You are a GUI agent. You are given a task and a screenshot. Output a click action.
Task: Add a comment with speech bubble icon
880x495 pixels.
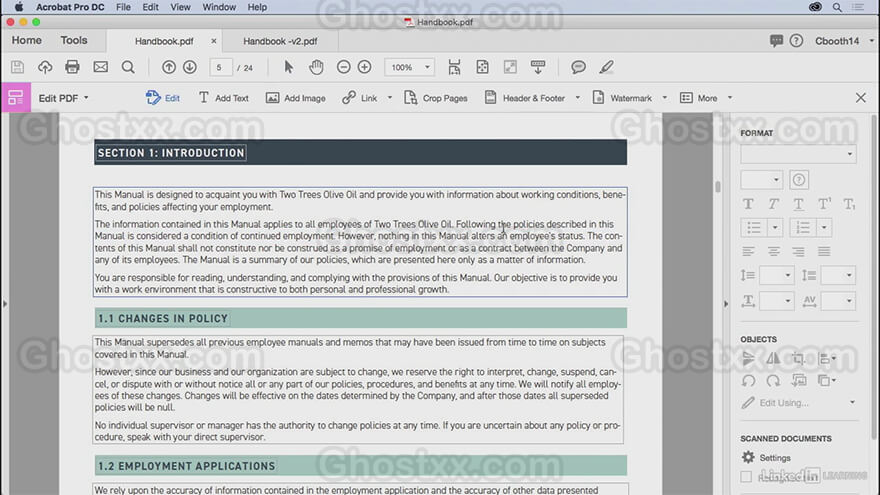(x=578, y=67)
